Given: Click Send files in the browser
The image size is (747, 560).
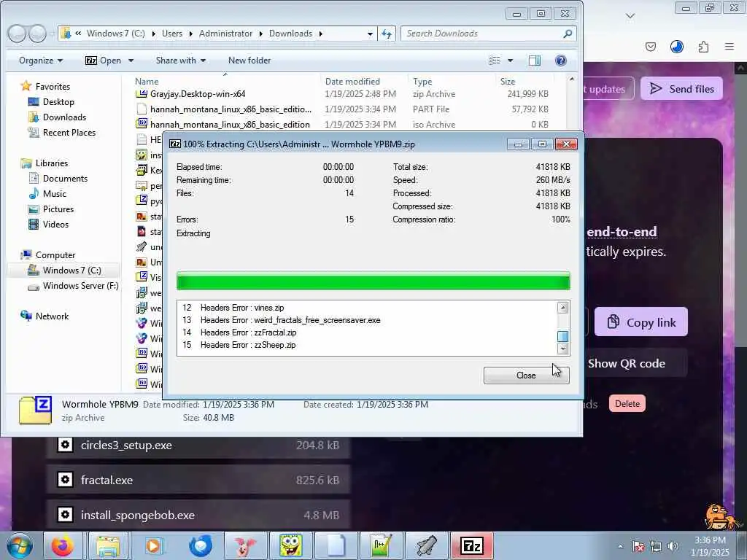Looking at the screenshot, I should pos(682,88).
